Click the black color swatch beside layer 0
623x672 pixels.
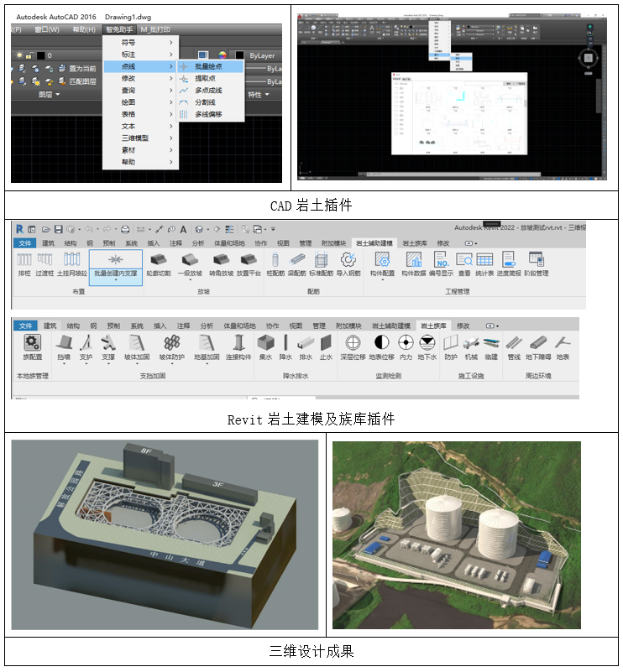pyautogui.click(x=41, y=55)
